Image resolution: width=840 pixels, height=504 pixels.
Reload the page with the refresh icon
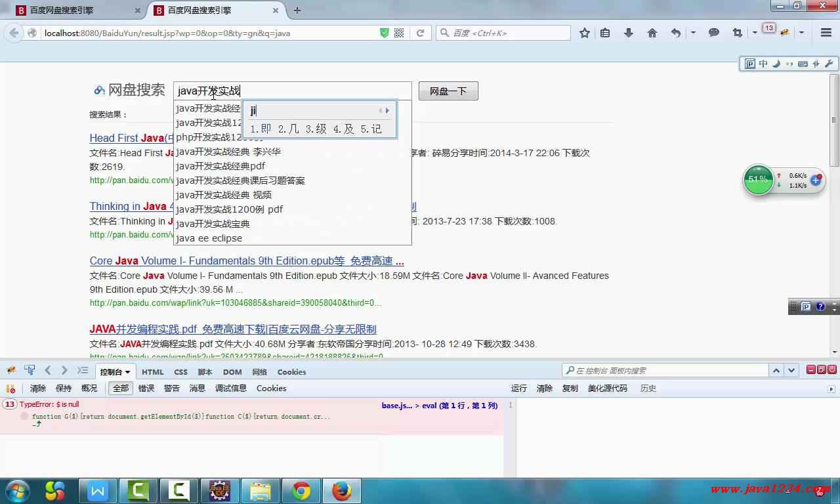point(421,33)
